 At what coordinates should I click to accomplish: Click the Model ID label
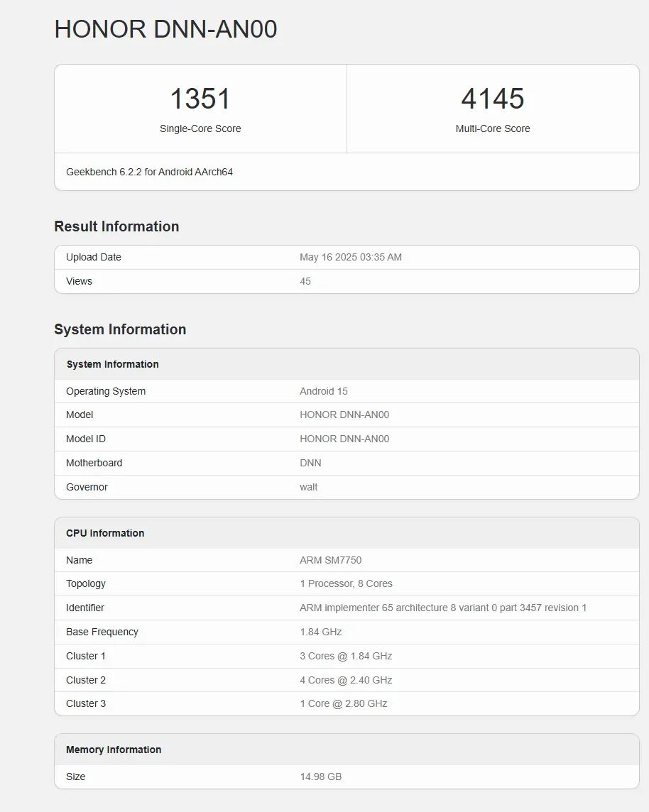tap(85, 439)
